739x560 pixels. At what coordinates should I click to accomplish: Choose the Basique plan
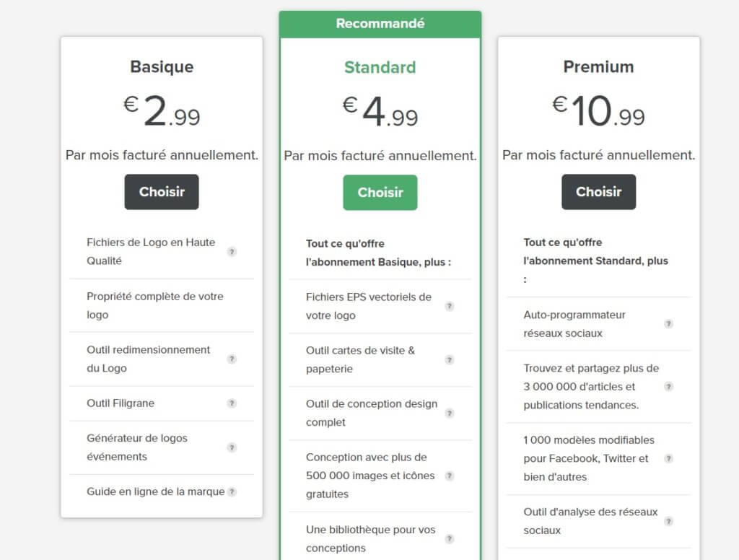(162, 192)
